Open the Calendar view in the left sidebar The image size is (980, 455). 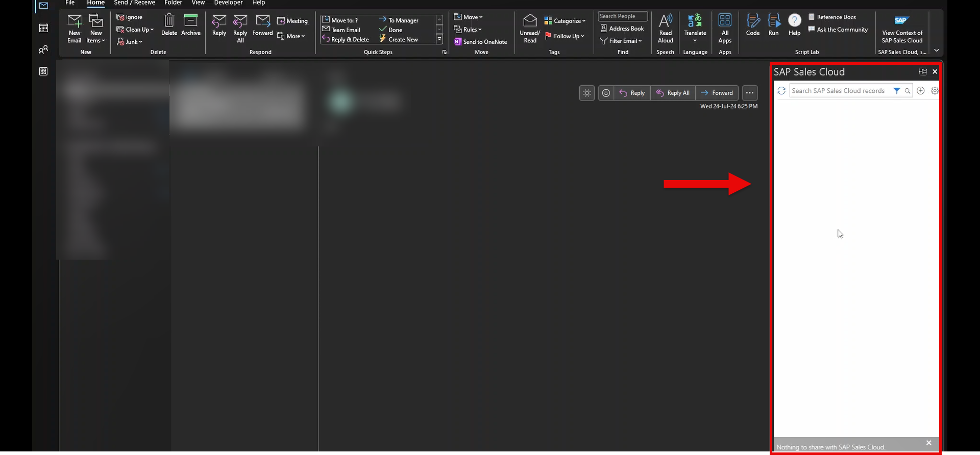point(43,28)
